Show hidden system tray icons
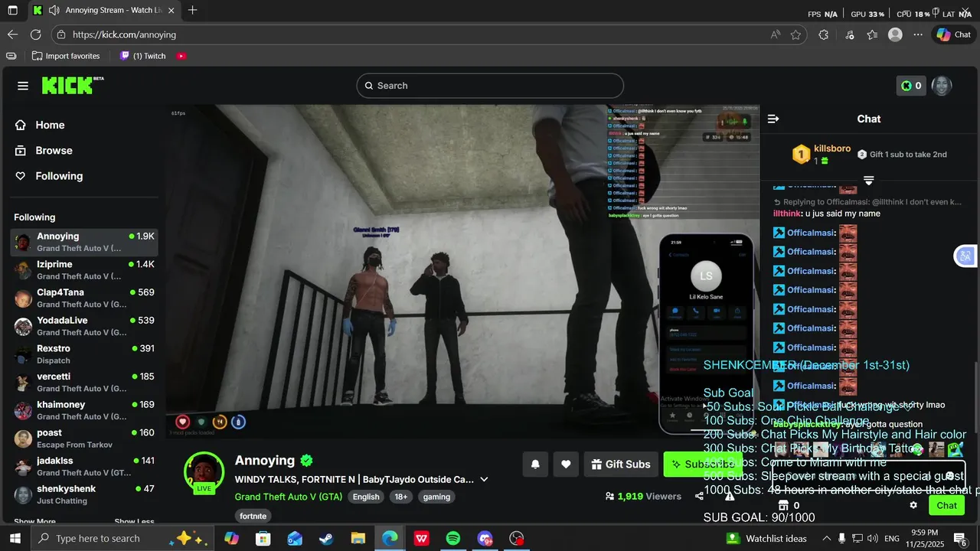The image size is (980, 551). click(x=826, y=538)
